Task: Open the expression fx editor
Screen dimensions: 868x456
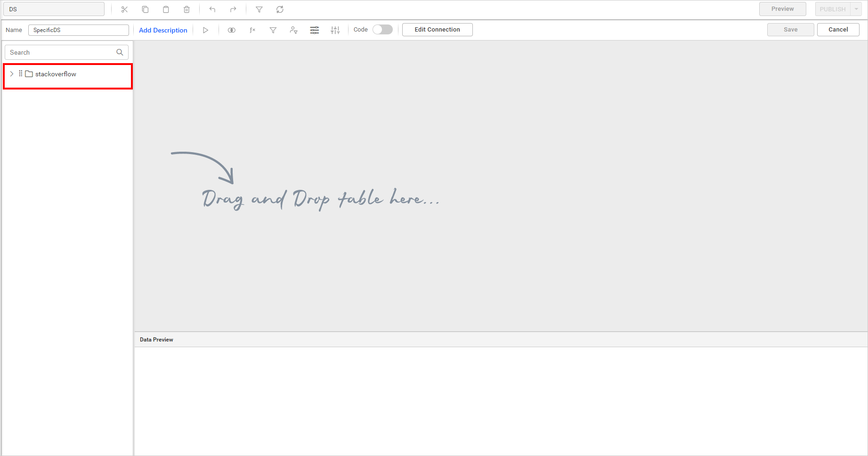Action: pyautogui.click(x=252, y=30)
